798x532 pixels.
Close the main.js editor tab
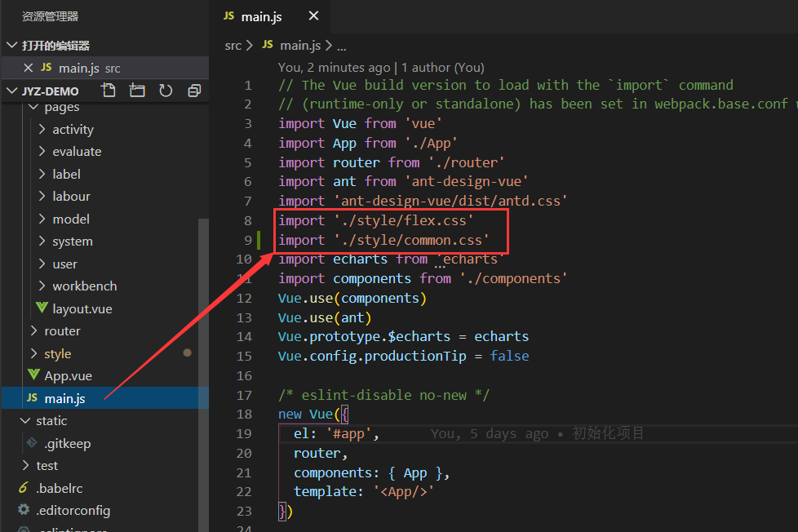click(x=313, y=16)
